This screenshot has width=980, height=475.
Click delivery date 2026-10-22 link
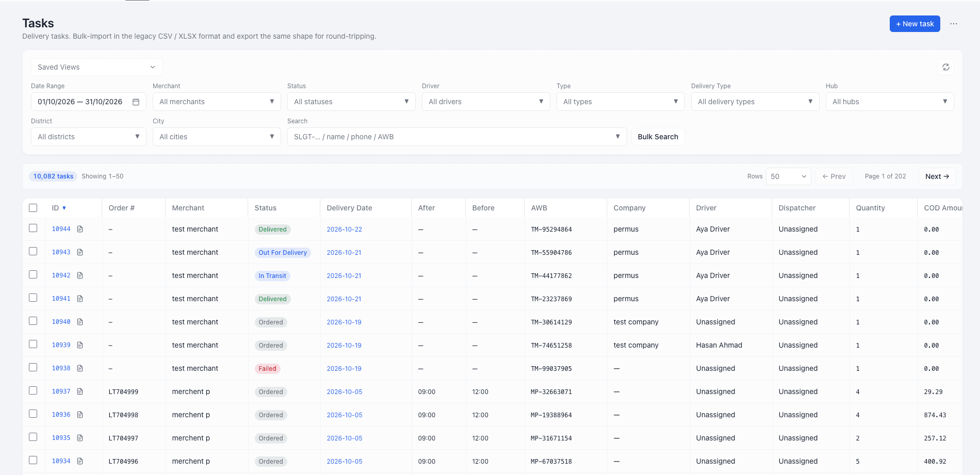pyautogui.click(x=345, y=230)
